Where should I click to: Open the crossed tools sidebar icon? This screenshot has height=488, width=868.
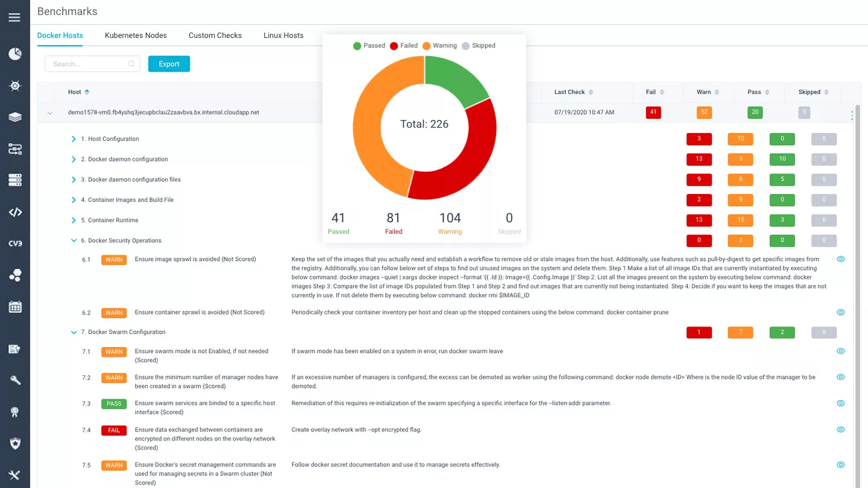point(15,475)
